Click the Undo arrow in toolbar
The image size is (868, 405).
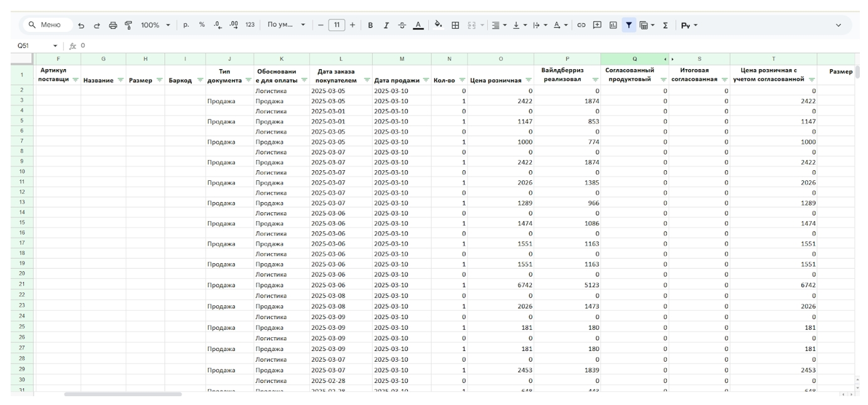tap(82, 25)
